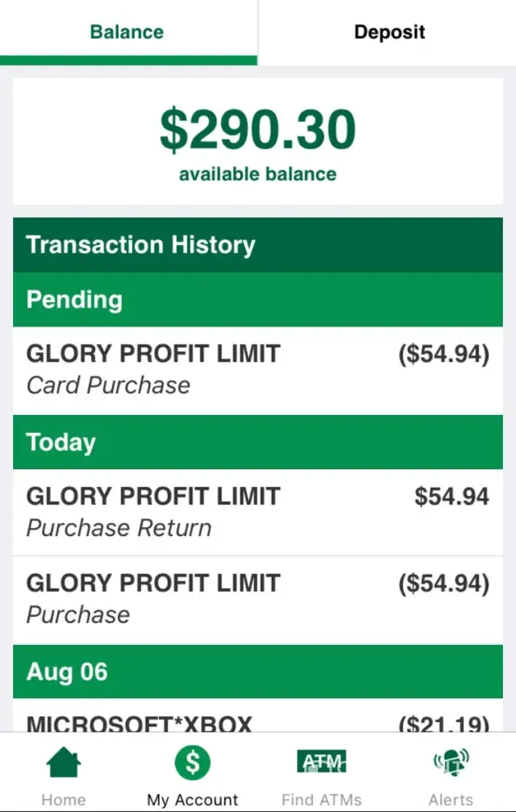
Task: Tap the Find ATMs icon
Action: pyautogui.click(x=321, y=762)
